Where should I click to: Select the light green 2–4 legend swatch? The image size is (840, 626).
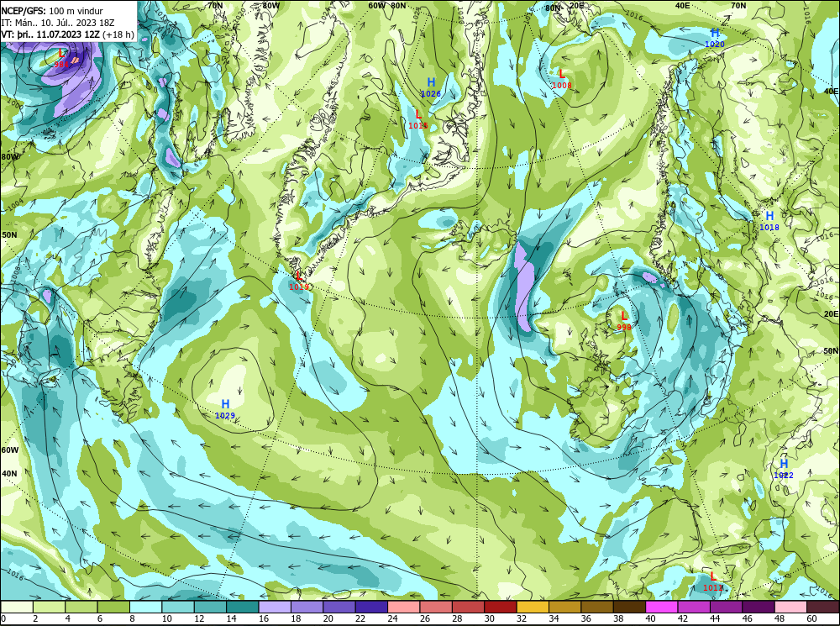pos(50,607)
